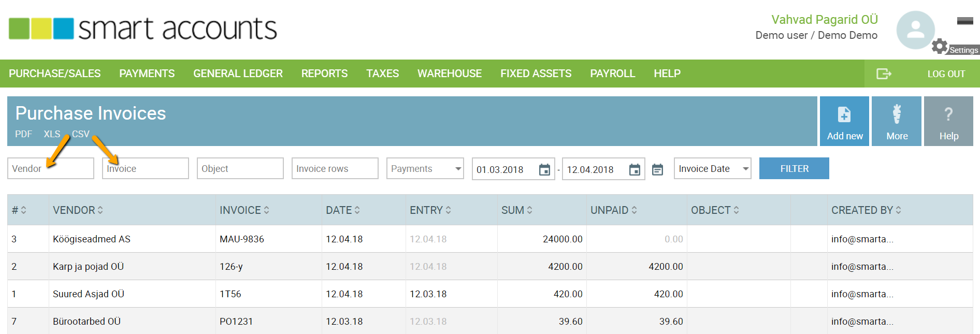
Task: Click the hamburger menu icon at top right
Action: [x=965, y=21]
